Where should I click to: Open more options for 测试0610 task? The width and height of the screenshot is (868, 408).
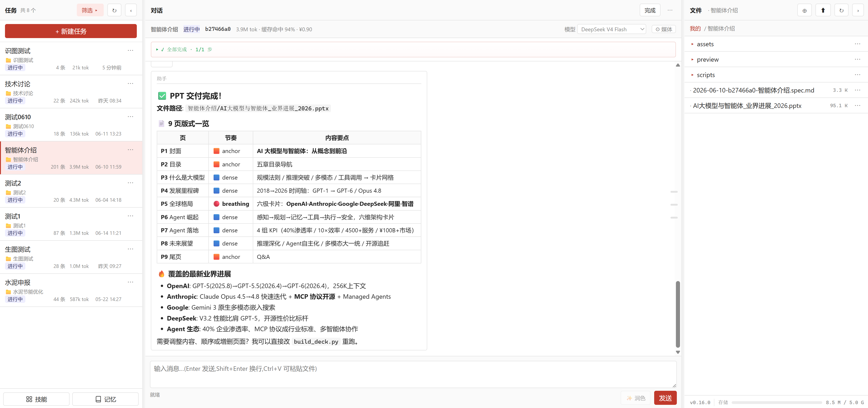[130, 117]
